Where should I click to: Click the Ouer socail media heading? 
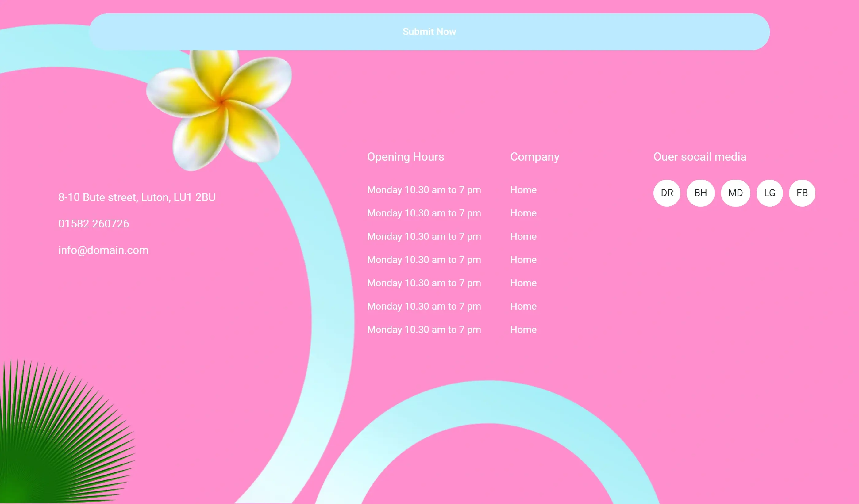(700, 157)
